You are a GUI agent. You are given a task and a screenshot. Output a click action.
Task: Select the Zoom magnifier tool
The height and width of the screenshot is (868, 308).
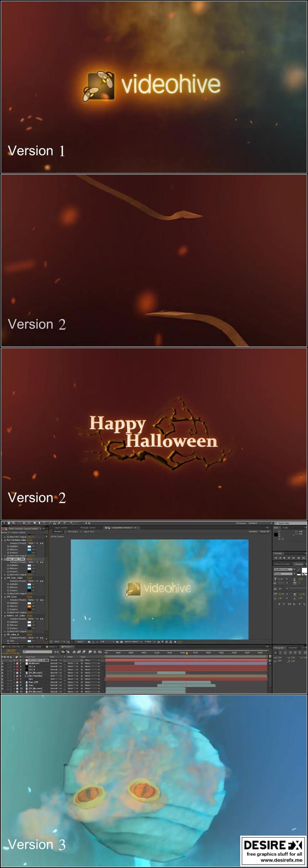(x=13, y=523)
